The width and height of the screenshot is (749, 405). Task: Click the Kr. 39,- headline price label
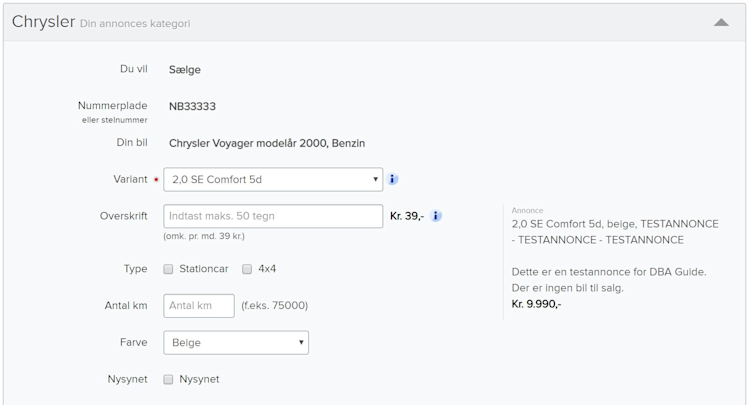click(x=407, y=216)
